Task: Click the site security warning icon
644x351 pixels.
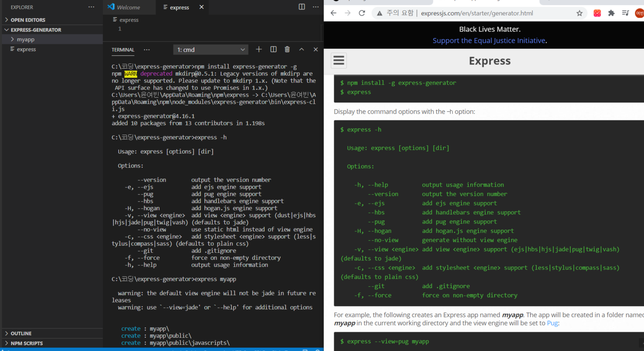Action: coord(380,13)
